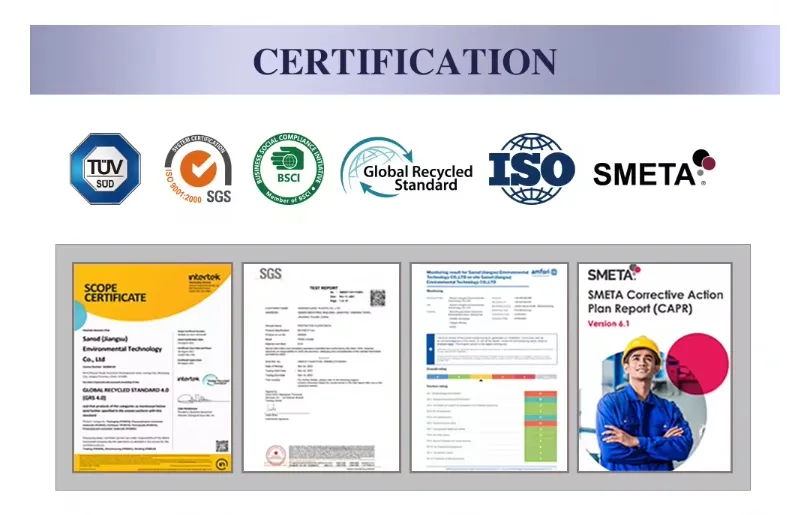Click the 'TEST REPORT' heading on SGS document
The height and width of the screenshot is (515, 801).
tap(324, 288)
